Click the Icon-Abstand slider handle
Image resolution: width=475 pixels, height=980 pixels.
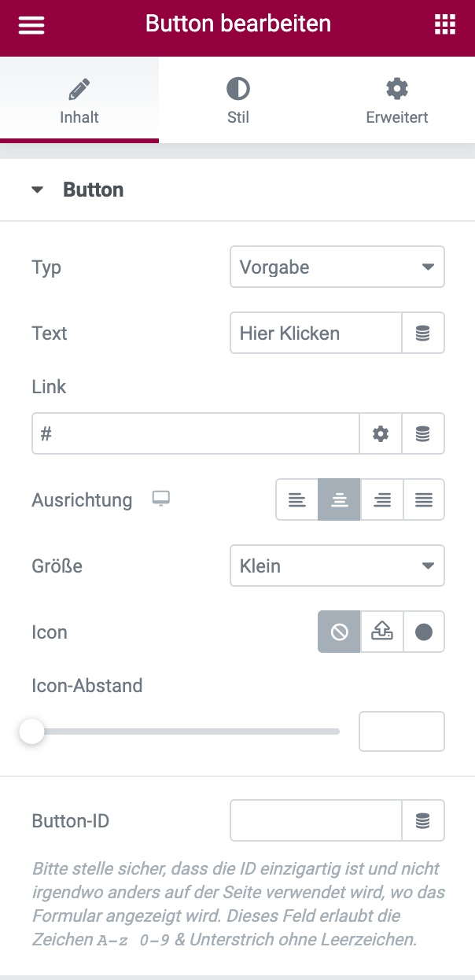pos(31,732)
